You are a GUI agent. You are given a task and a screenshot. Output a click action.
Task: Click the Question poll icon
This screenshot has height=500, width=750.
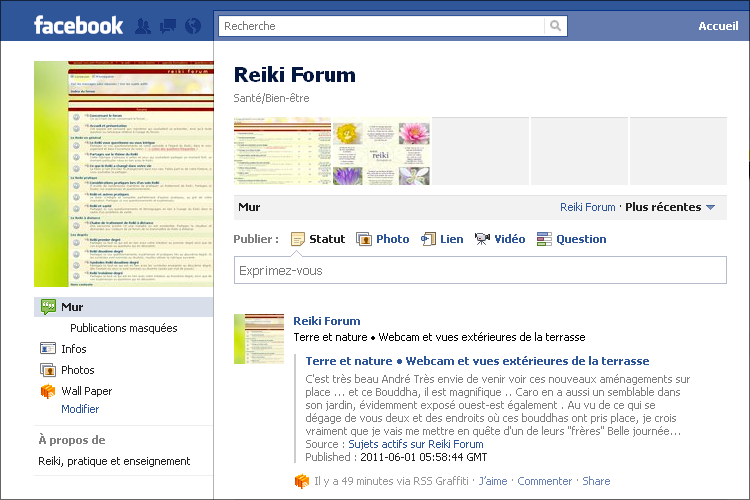(x=544, y=239)
